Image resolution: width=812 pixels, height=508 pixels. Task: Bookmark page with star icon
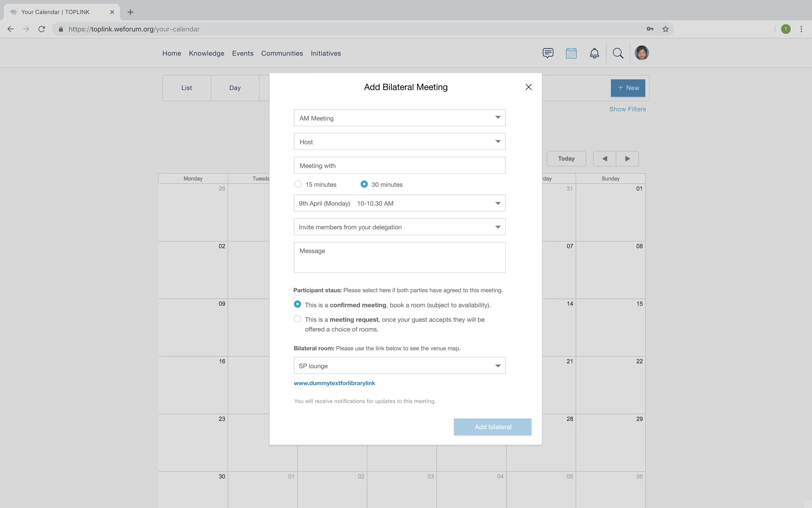(665, 29)
